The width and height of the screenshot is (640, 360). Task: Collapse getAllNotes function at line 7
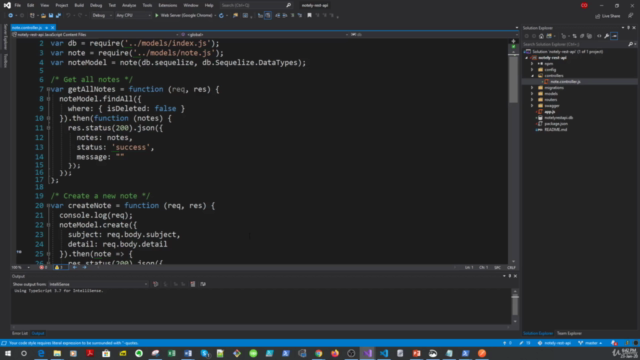[x=48, y=89]
